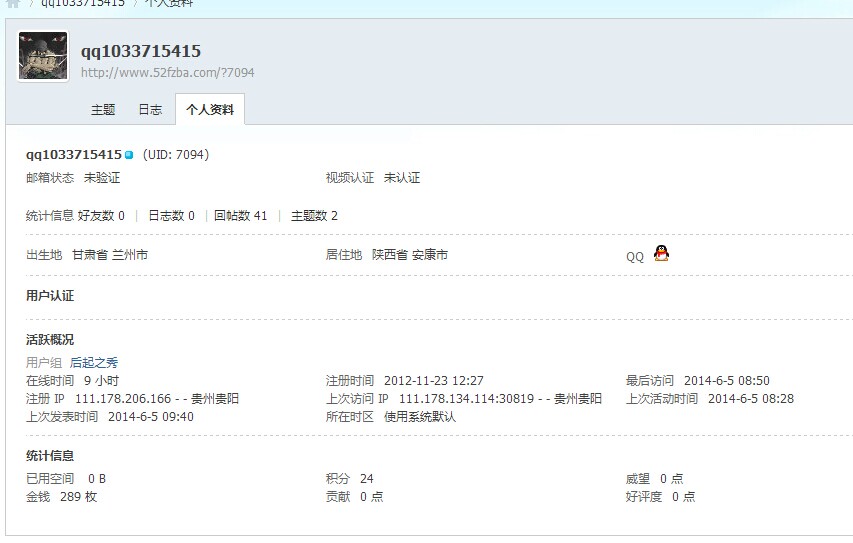This screenshot has width=853, height=543.
Task: Click last visit time 2014-6-5 08:50
Action: 727,381
